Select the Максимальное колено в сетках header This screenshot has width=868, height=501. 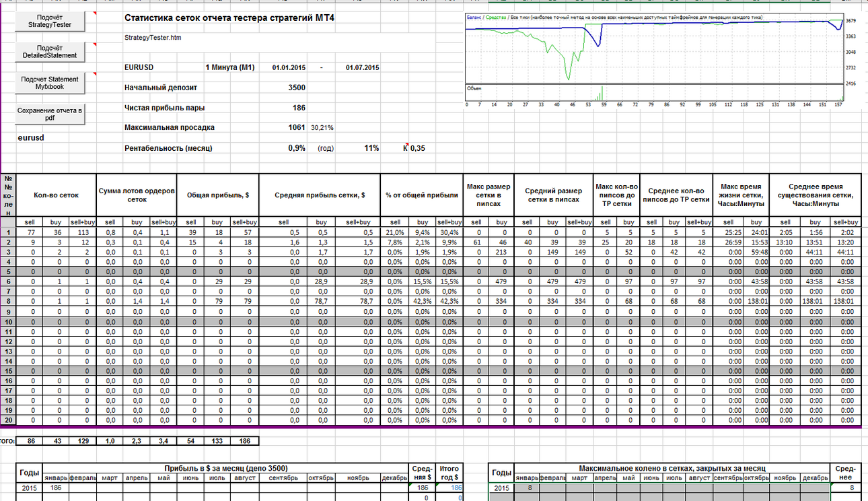(672, 468)
